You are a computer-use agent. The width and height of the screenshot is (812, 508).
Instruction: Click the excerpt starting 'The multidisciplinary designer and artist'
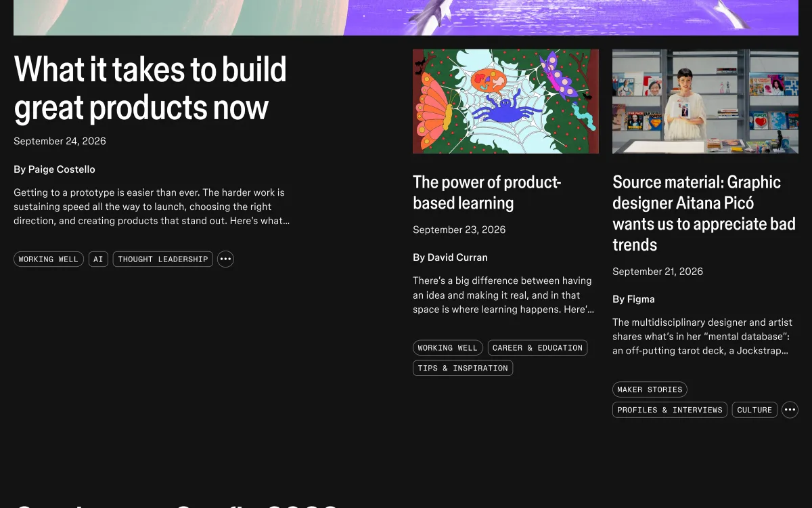(x=702, y=337)
